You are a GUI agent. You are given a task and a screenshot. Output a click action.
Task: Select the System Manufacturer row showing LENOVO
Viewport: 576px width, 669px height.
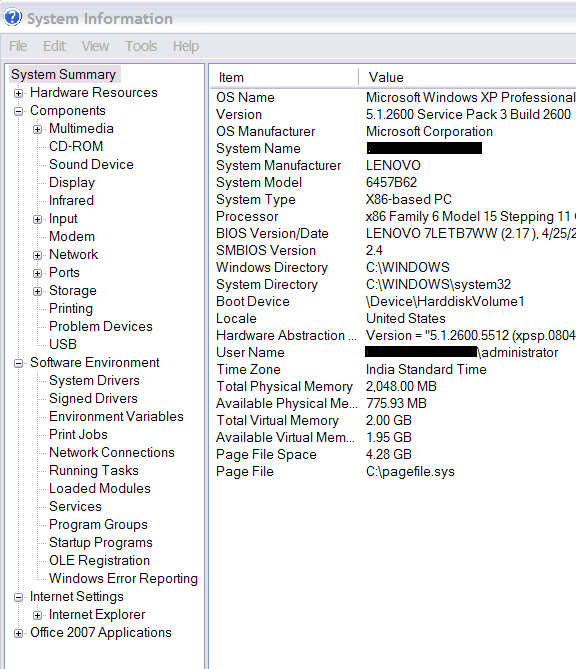click(393, 166)
